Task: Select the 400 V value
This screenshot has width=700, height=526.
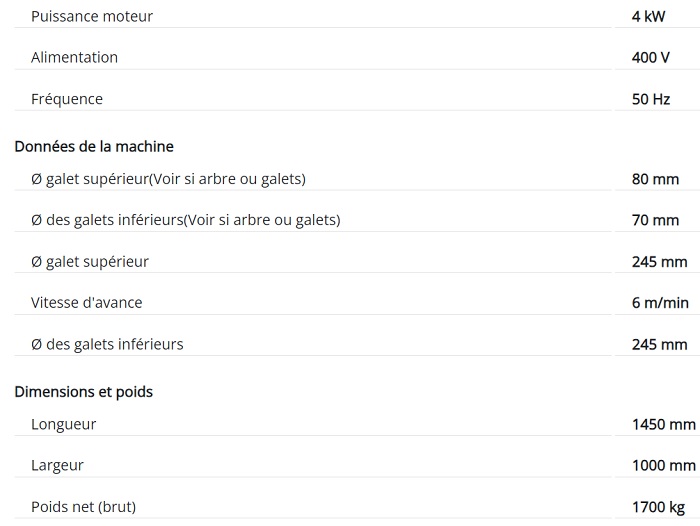Action: tap(651, 57)
